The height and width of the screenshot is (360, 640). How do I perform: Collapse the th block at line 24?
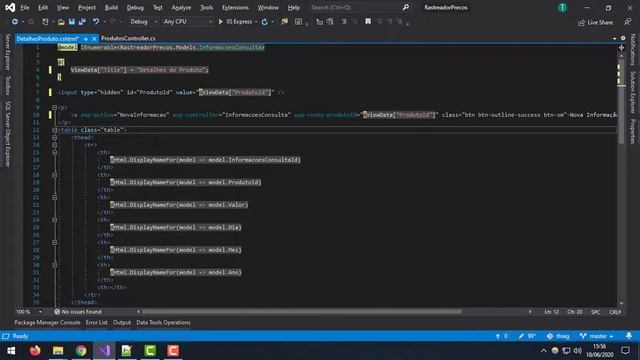[x=54, y=220]
